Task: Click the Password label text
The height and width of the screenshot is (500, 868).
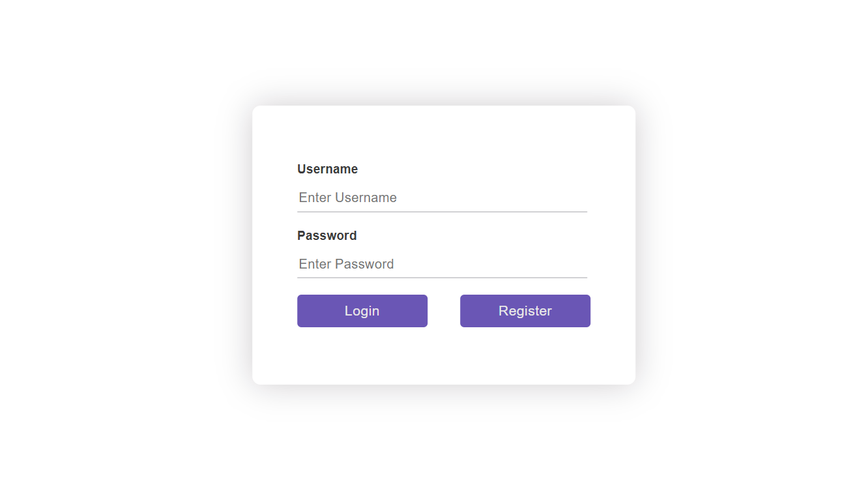Action: (327, 235)
